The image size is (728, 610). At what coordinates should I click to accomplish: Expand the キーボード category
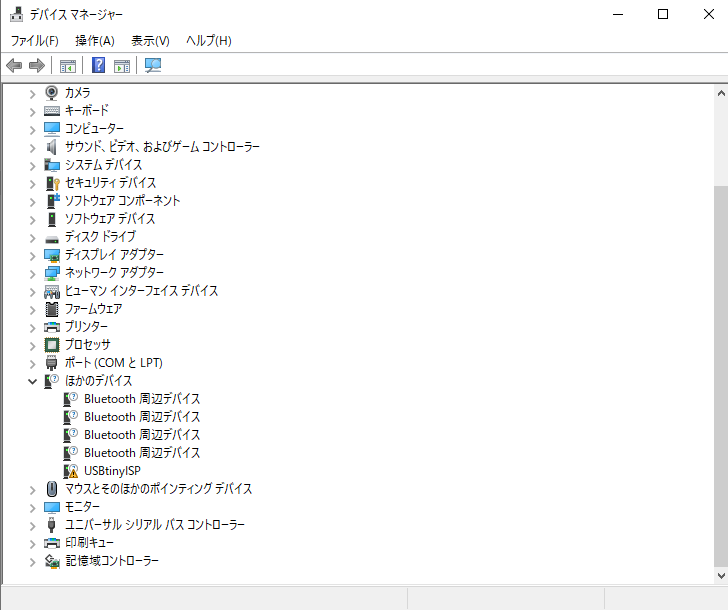coord(32,112)
